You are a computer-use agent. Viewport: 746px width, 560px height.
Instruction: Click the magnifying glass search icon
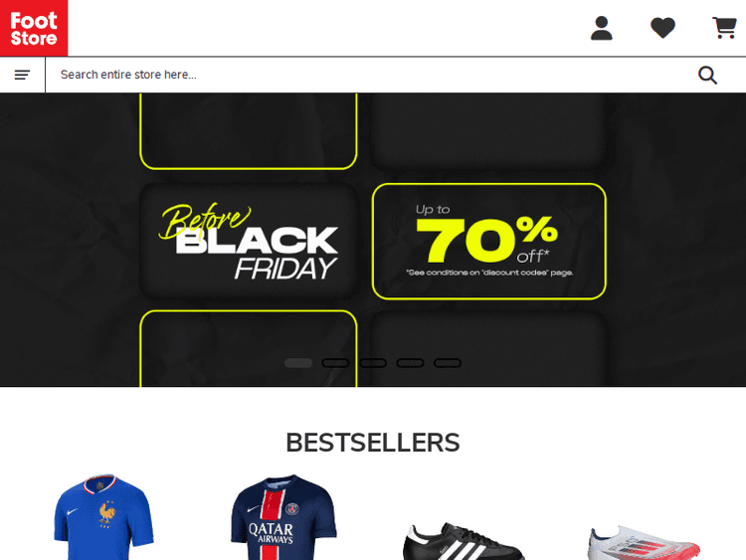point(707,75)
